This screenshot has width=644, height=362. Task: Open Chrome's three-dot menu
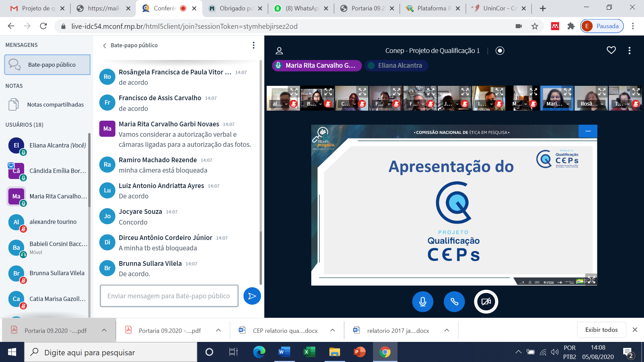(633, 26)
